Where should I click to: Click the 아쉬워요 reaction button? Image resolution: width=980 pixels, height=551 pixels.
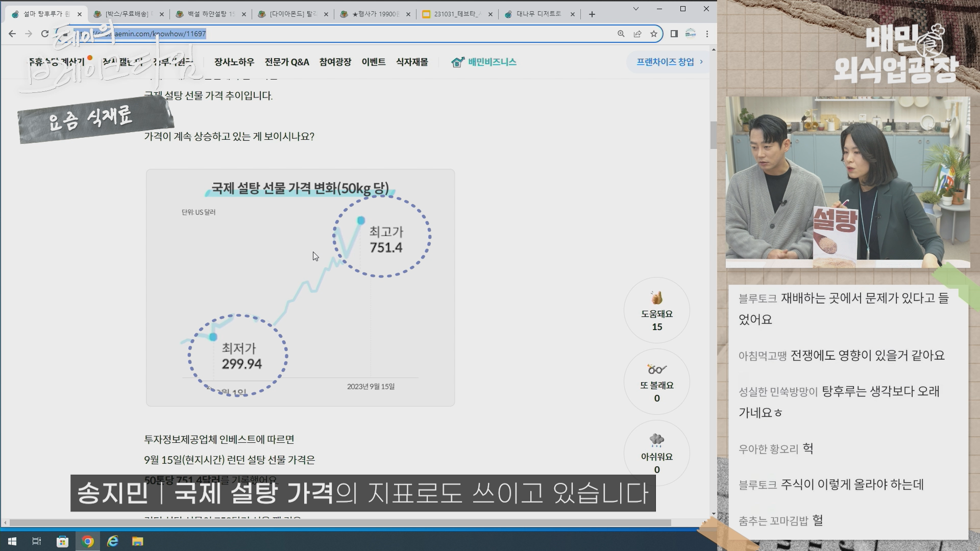pos(657,454)
